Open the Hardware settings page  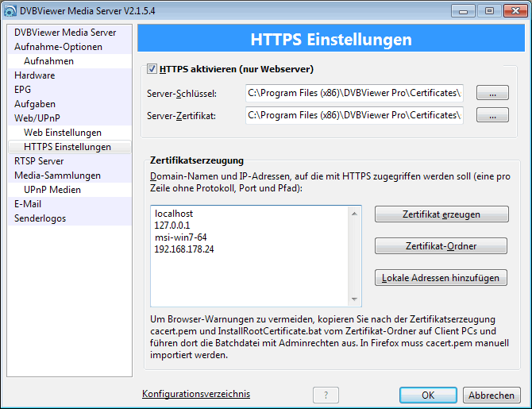coord(70,75)
